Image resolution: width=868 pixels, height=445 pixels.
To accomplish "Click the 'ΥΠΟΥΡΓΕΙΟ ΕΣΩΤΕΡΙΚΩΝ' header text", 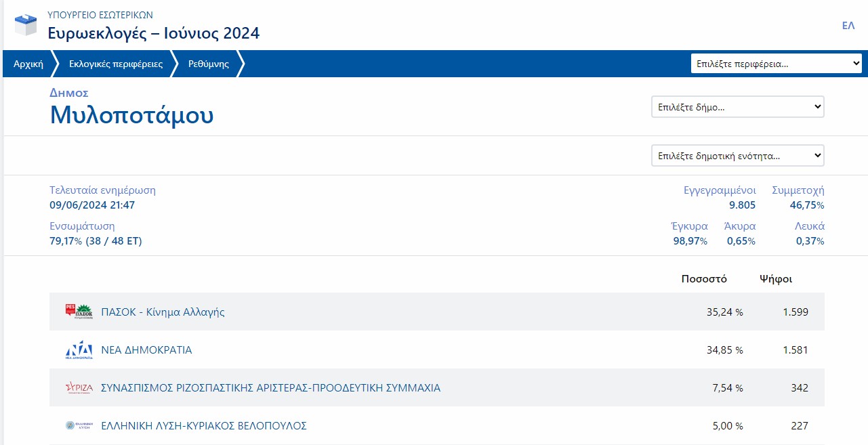I will point(100,14).
